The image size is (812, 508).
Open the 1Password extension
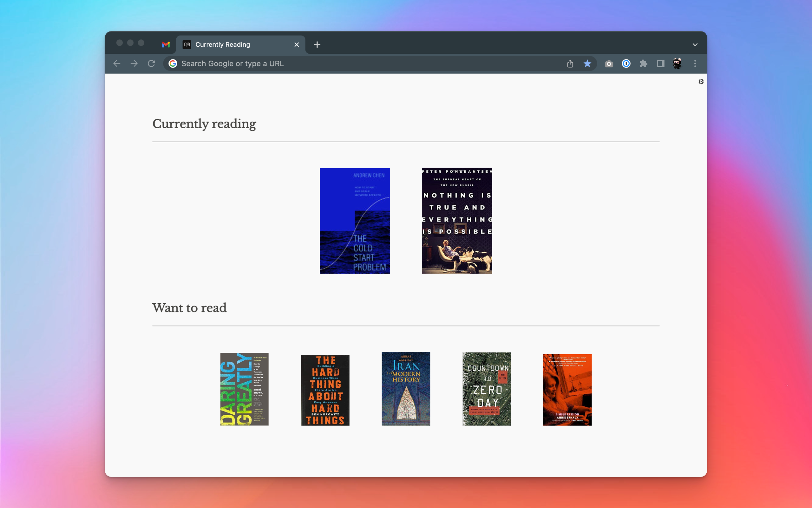pos(626,63)
